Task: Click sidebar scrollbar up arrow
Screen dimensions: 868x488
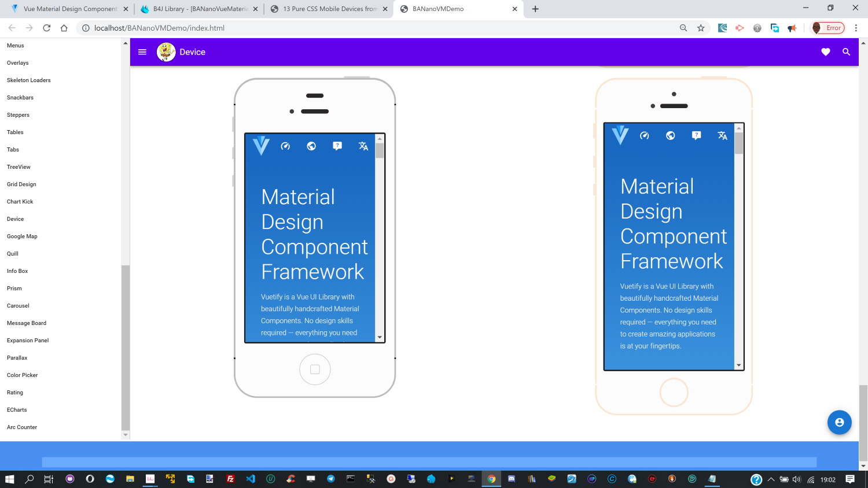Action: coord(126,43)
